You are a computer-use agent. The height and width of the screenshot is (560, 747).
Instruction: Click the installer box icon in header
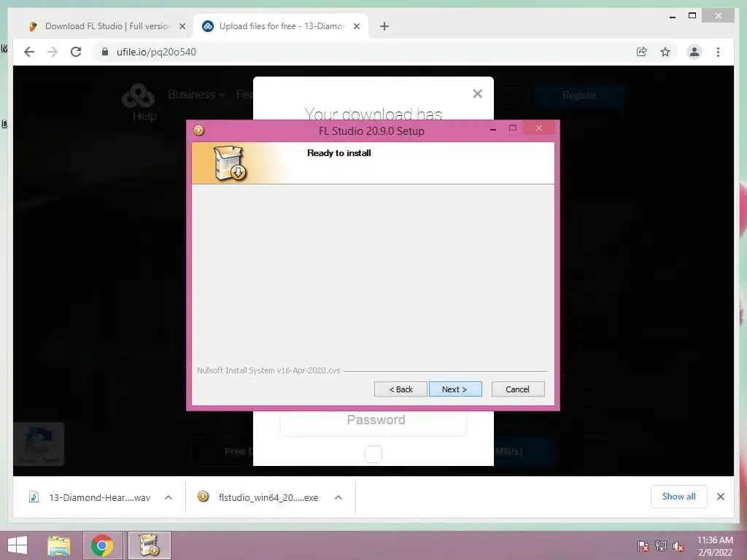tap(230, 163)
